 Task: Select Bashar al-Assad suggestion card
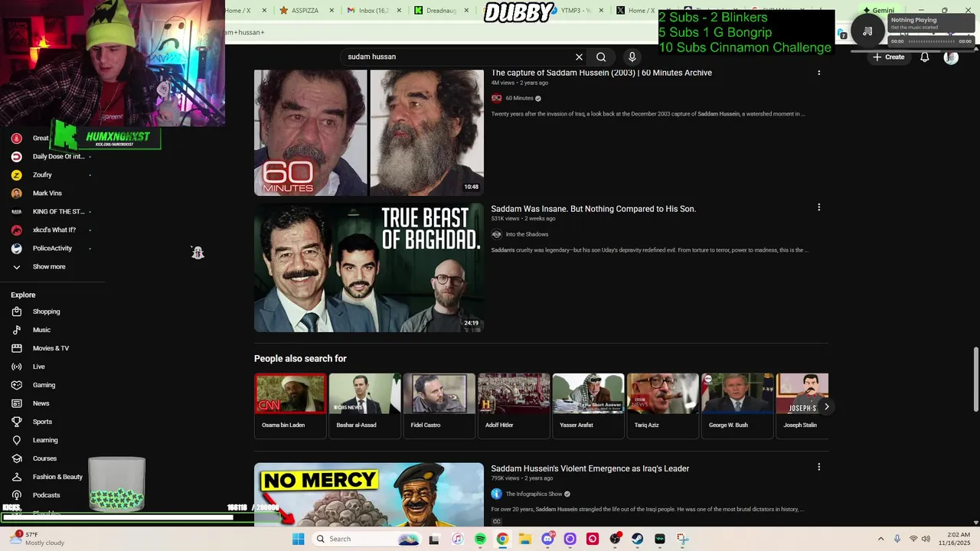(x=364, y=405)
